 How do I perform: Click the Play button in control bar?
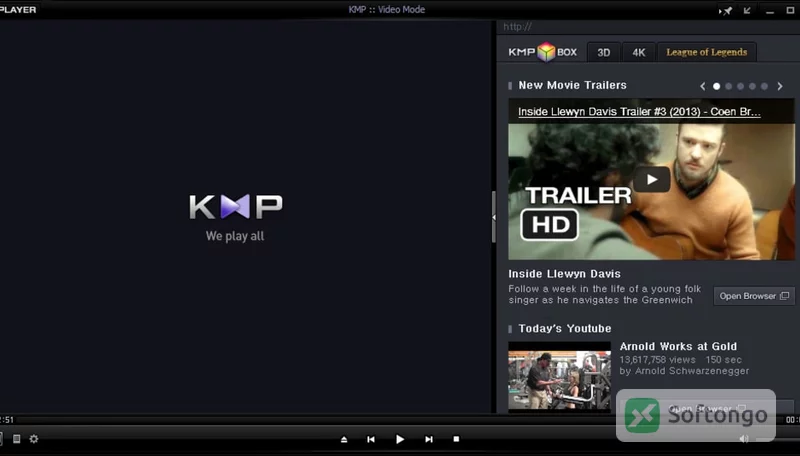point(399,439)
